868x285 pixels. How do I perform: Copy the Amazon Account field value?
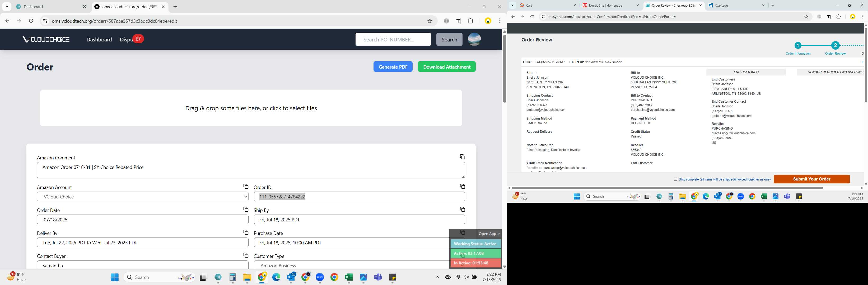[x=246, y=186]
